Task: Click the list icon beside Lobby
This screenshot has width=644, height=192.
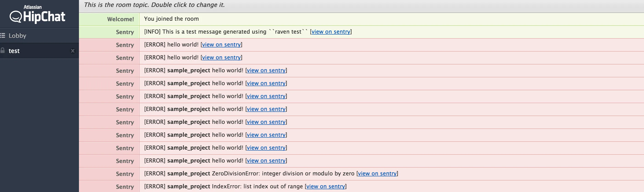Action: [x=3, y=36]
